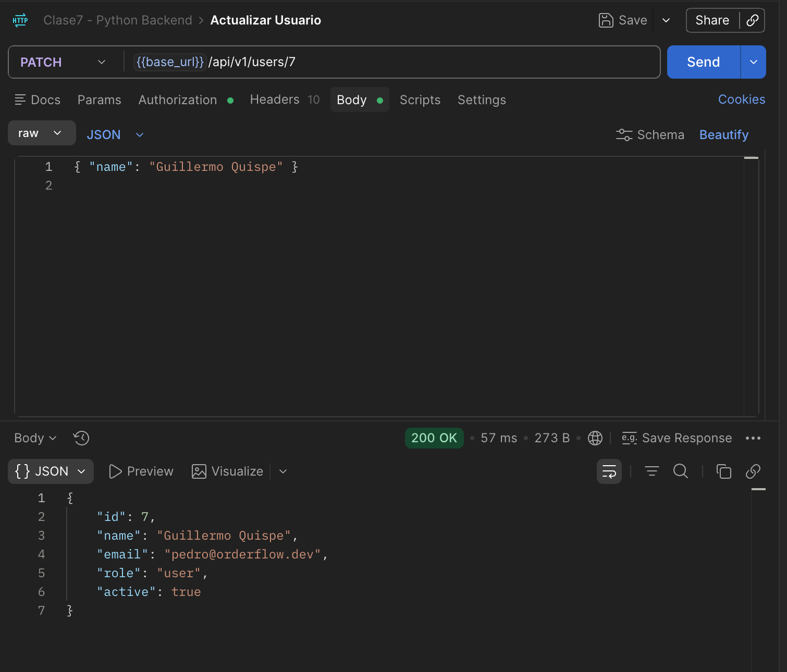Click the network globe icon
The height and width of the screenshot is (672, 787).
(x=595, y=438)
